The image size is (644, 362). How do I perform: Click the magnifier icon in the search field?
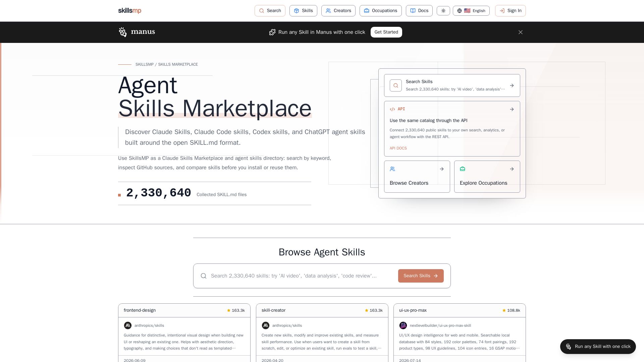(204, 276)
